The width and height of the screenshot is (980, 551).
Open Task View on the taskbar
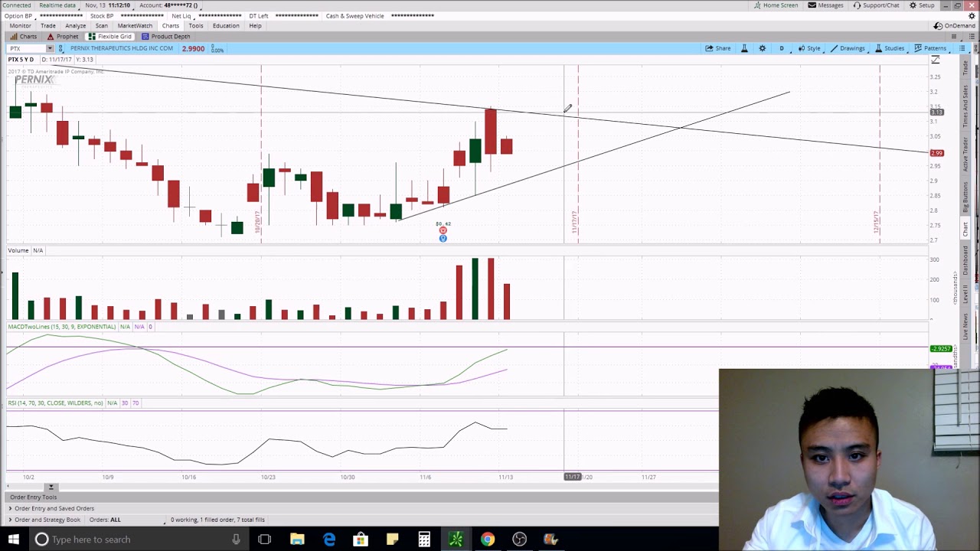click(264, 540)
